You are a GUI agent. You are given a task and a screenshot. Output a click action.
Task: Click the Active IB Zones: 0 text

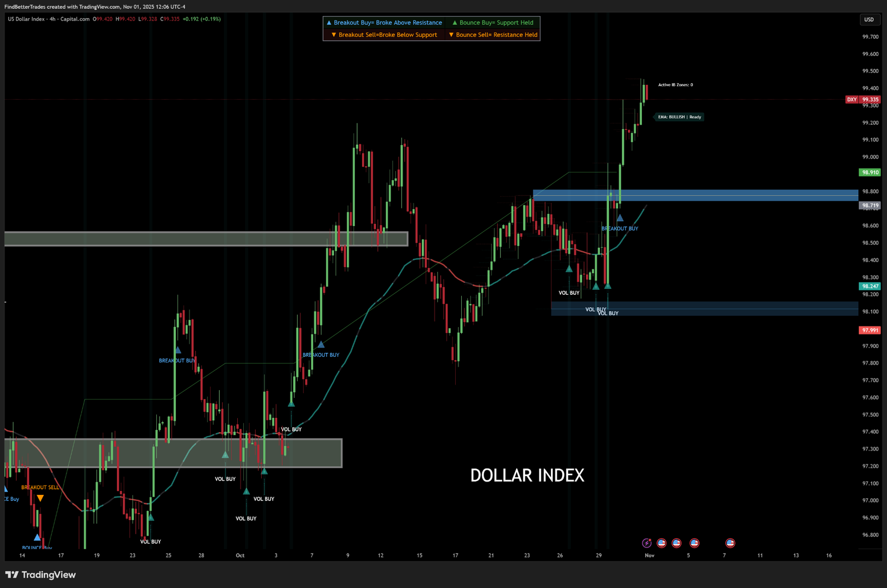[x=675, y=85]
